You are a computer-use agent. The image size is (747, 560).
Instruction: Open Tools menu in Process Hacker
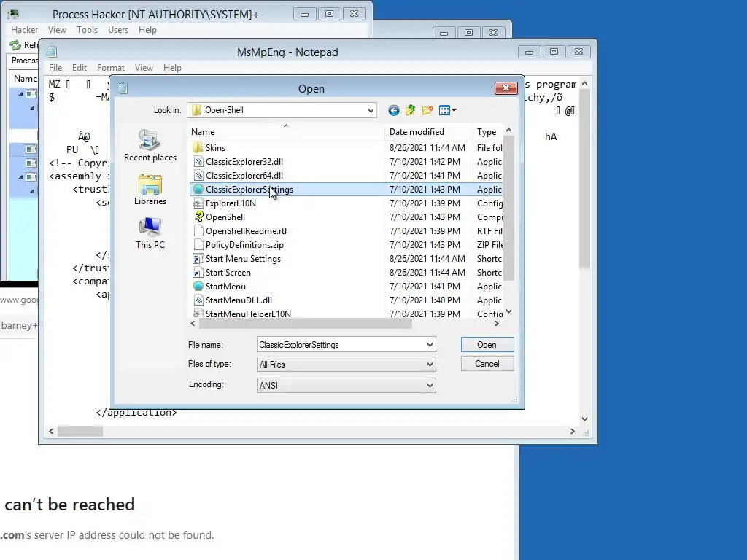pos(88,29)
